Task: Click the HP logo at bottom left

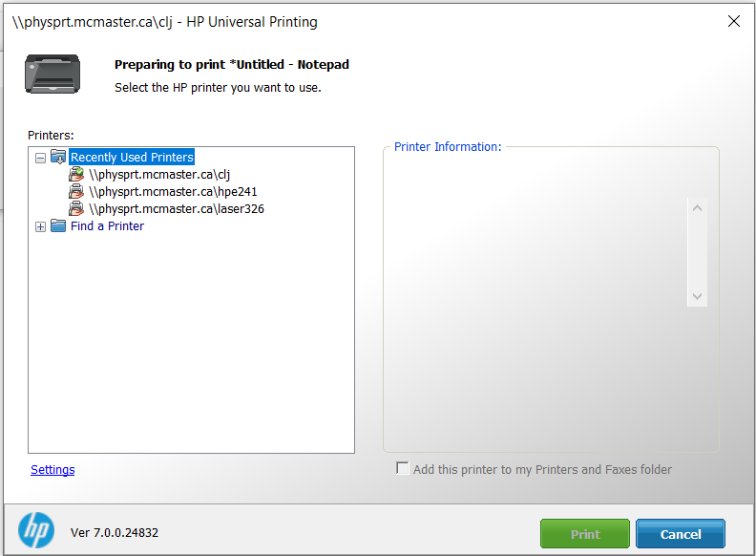Action: 36,531
